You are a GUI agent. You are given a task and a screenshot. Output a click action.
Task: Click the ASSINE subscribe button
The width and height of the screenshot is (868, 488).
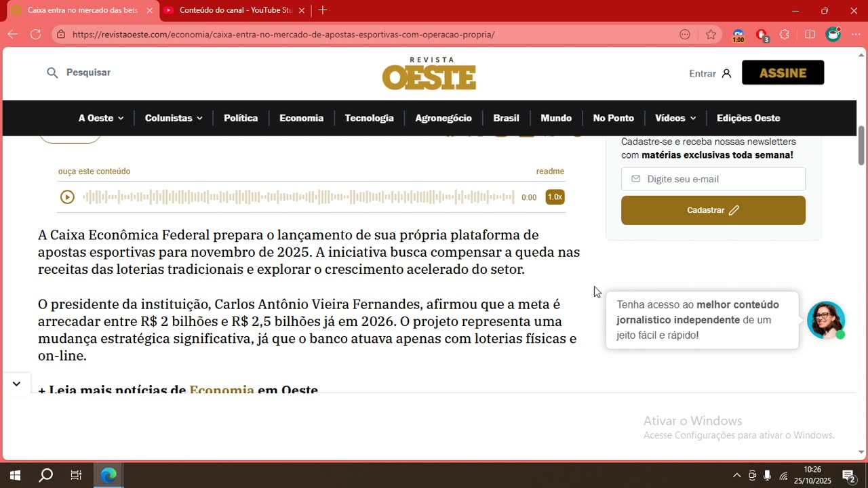tap(783, 73)
